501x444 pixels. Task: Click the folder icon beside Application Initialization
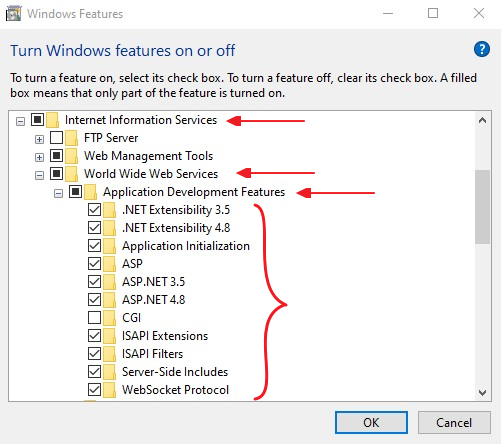(110, 246)
